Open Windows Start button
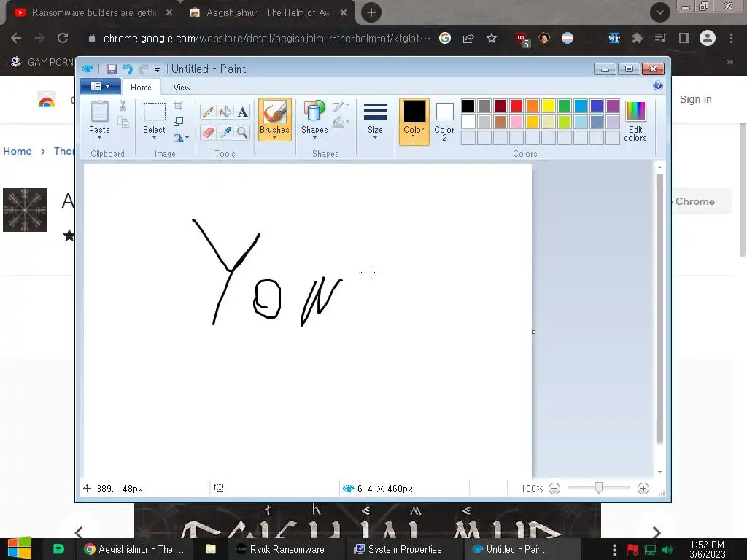 (x=19, y=548)
